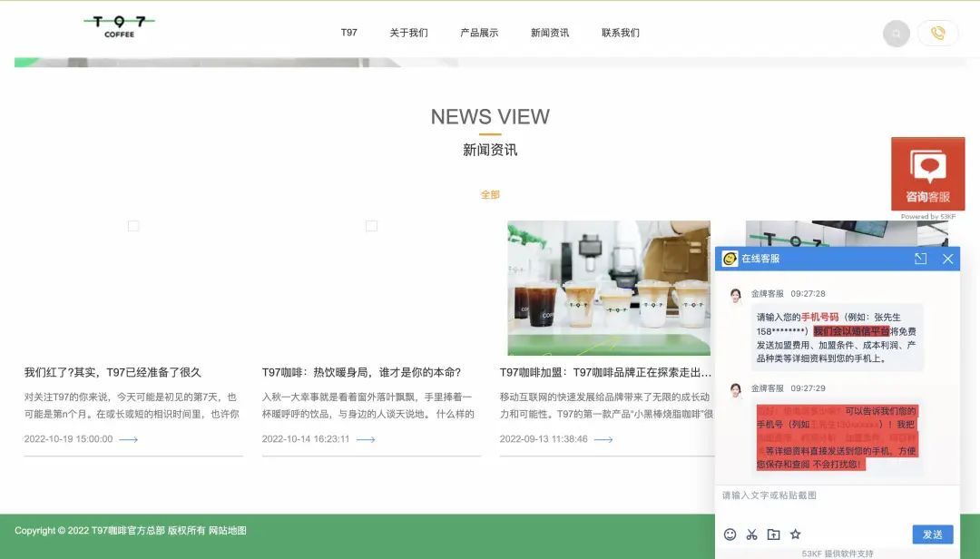Click the summary starting 入秋一大幸事
Image resolution: width=980 pixels, height=559 pixels.
[368, 405]
